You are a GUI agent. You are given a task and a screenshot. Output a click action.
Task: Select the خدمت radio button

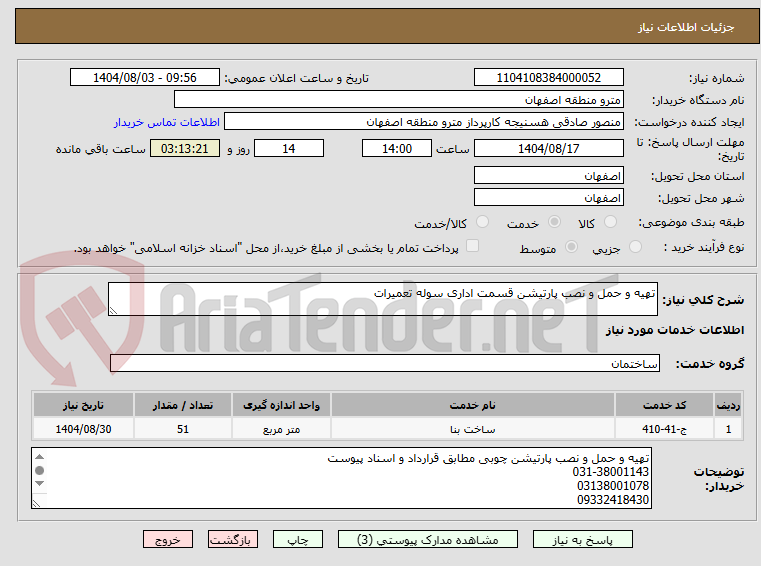[x=554, y=222]
